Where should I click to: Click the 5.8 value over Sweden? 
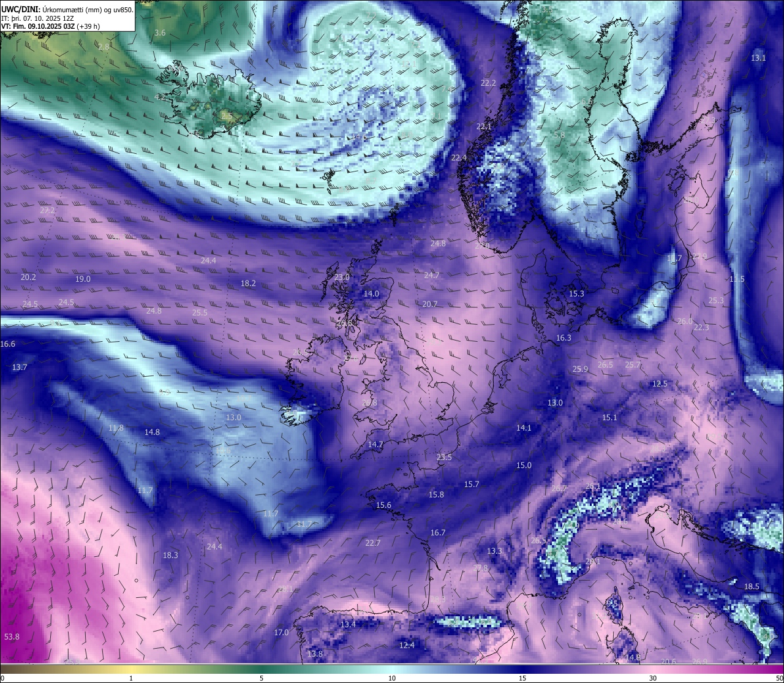coord(559,135)
